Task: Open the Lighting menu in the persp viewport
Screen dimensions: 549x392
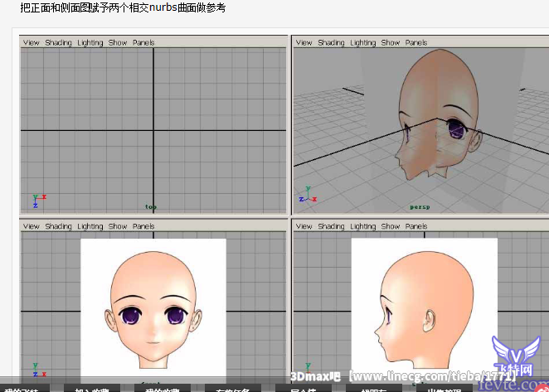Action: click(362, 43)
